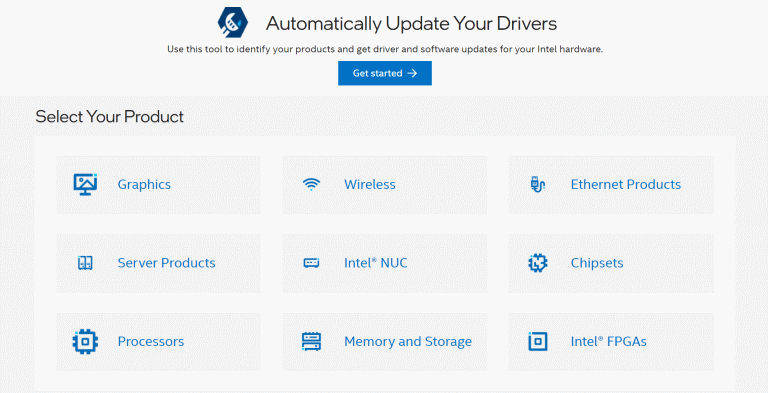Open the Graphics monitor icon
This screenshot has height=393, width=768.
pos(85,185)
